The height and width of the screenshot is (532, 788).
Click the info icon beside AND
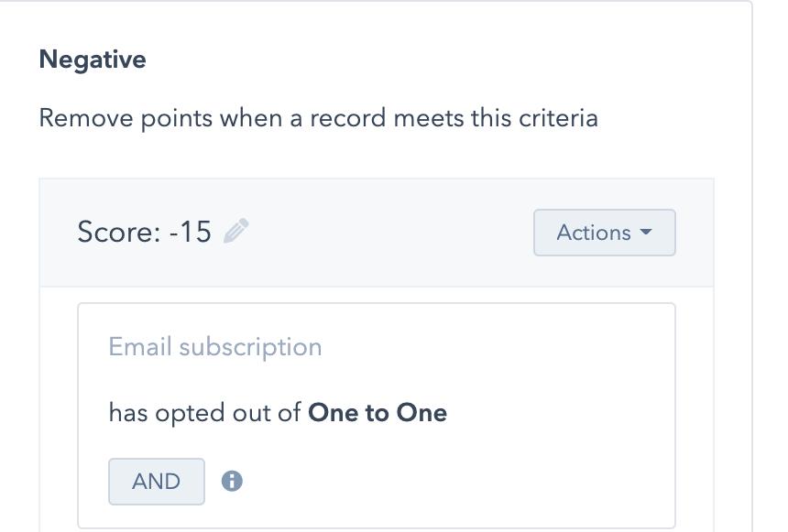(232, 481)
